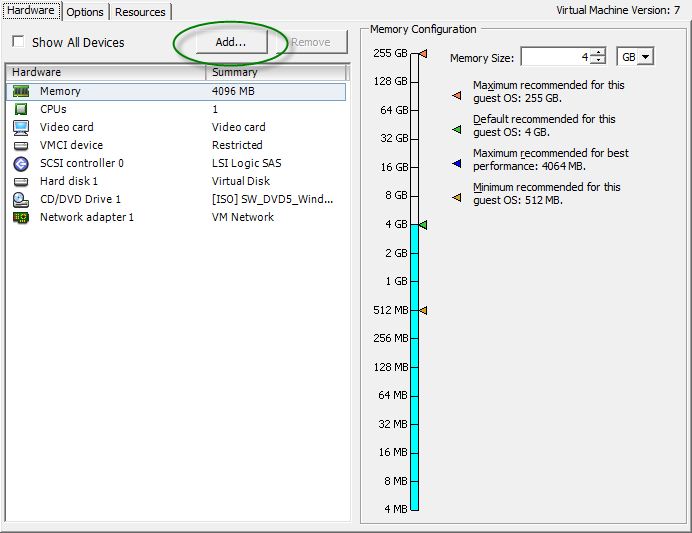692x533 pixels.
Task: Increase memory size with up arrow
Action: tap(598, 53)
